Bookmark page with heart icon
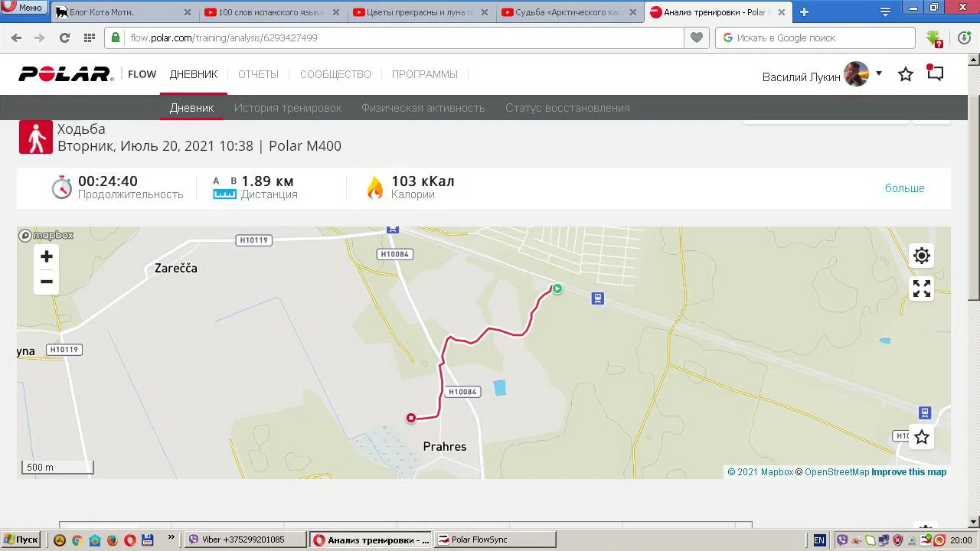 (697, 37)
